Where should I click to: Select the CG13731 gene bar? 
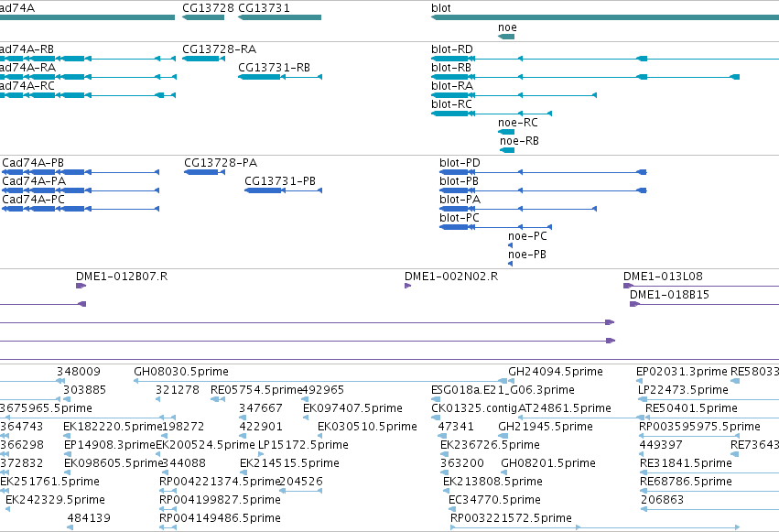280,17
